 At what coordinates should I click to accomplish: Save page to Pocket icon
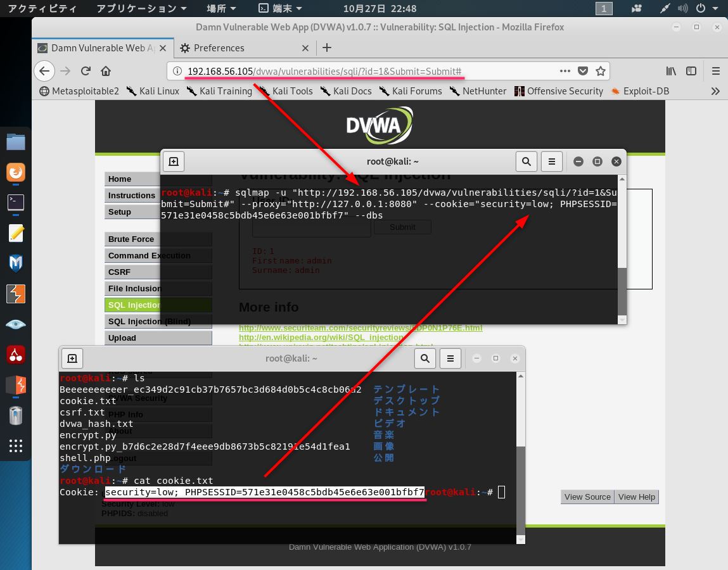(x=583, y=71)
